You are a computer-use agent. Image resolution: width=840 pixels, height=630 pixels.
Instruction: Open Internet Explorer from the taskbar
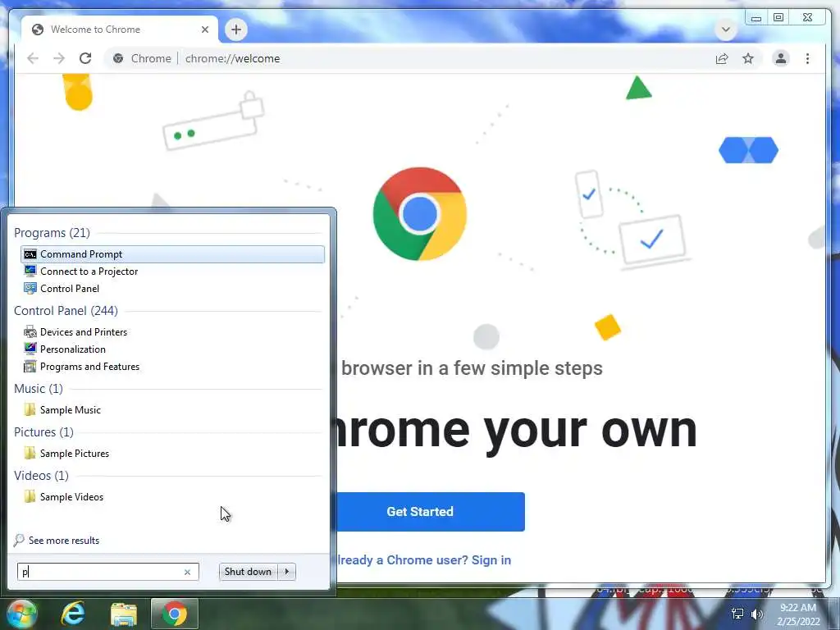(72, 614)
